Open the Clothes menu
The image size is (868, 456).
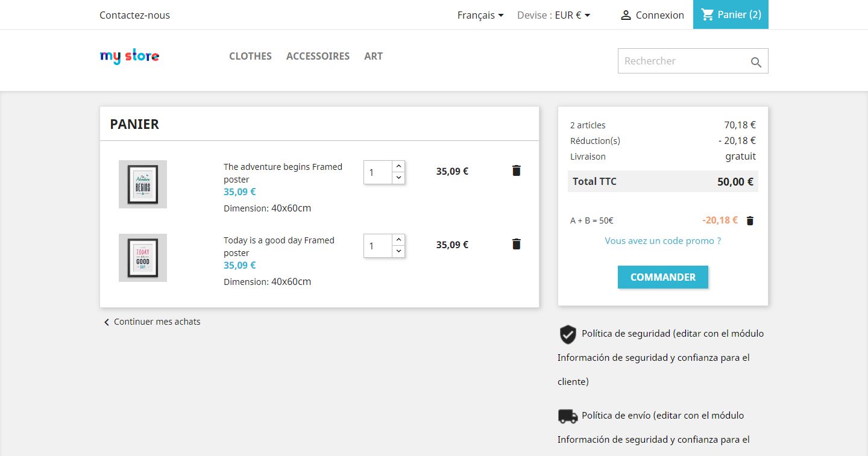pyautogui.click(x=250, y=56)
